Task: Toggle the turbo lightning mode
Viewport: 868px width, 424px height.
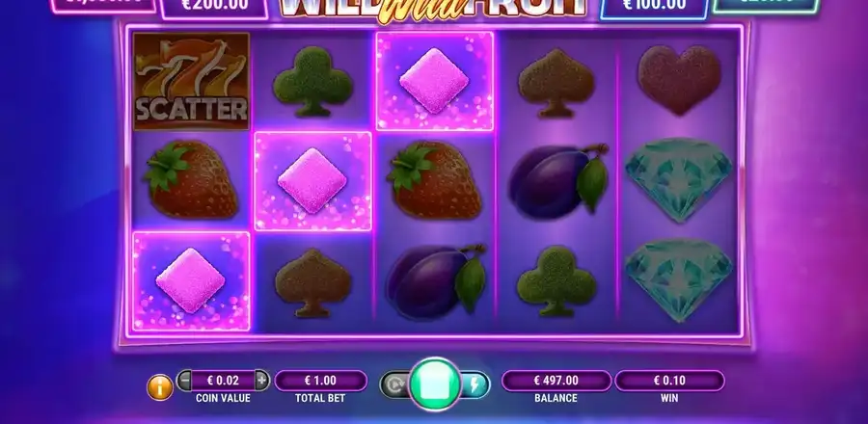Action: pyautogui.click(x=475, y=384)
